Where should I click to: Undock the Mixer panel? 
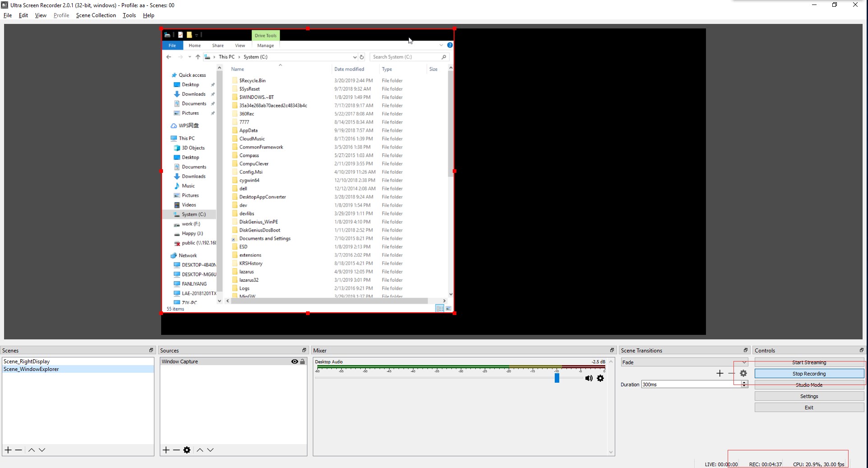tap(612, 350)
